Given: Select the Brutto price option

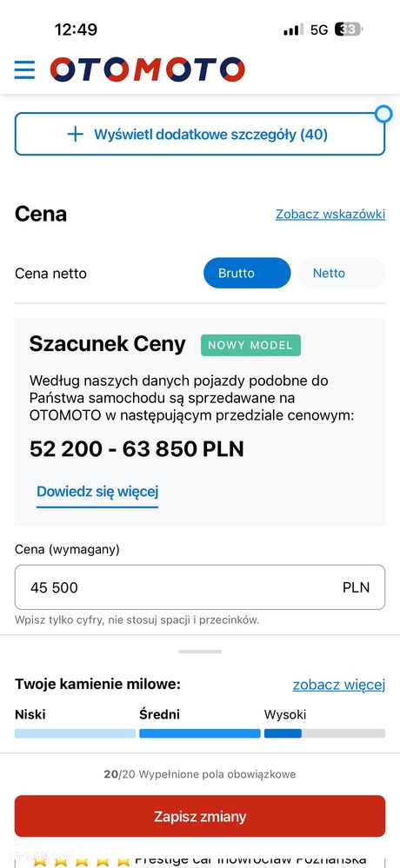Looking at the screenshot, I should [x=247, y=273].
